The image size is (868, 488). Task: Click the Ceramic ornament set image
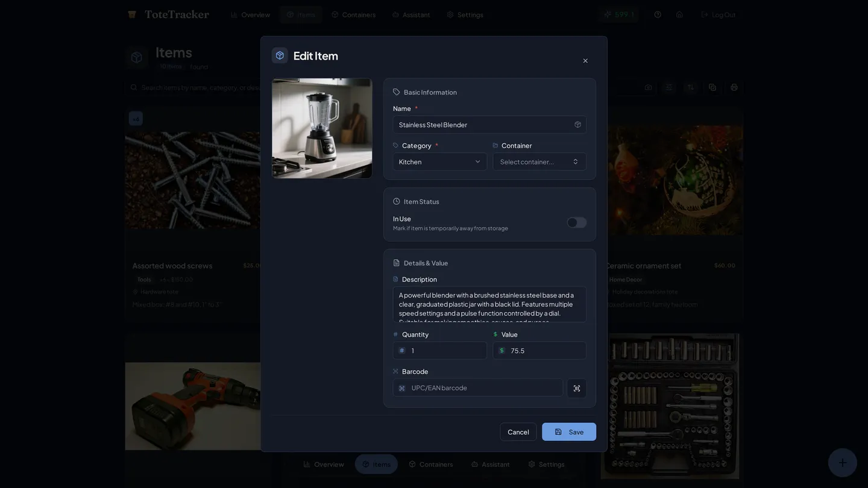[675, 180]
